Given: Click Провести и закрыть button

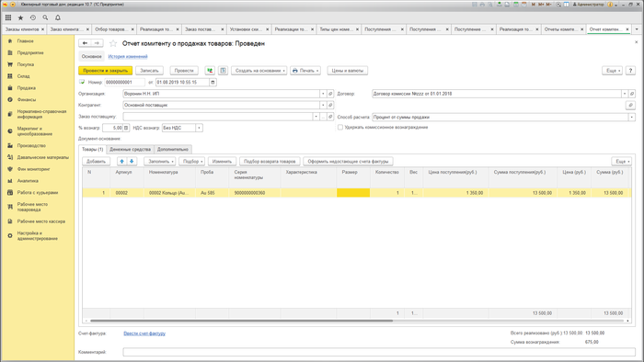Looking at the screenshot, I should pos(106,71).
